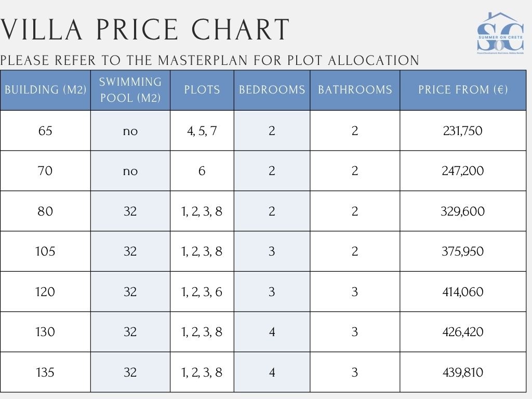
Task: Click the Bedrooms column header
Action: (x=272, y=89)
